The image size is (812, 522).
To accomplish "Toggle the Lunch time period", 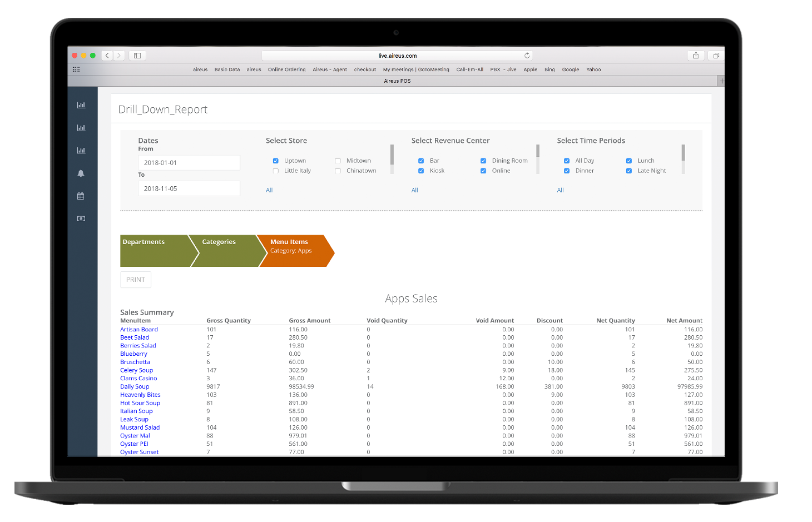I will coord(629,161).
